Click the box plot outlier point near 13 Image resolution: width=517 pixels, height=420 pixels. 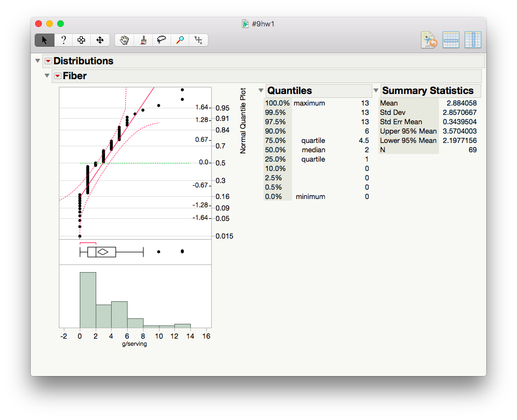point(183,252)
